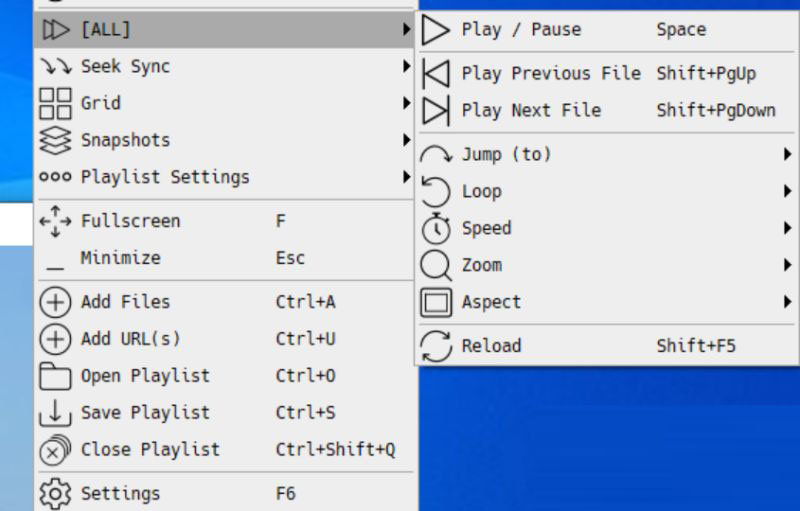800x511 pixels.
Task: Click the Play / Pause triangle icon
Action: pyautogui.click(x=436, y=30)
